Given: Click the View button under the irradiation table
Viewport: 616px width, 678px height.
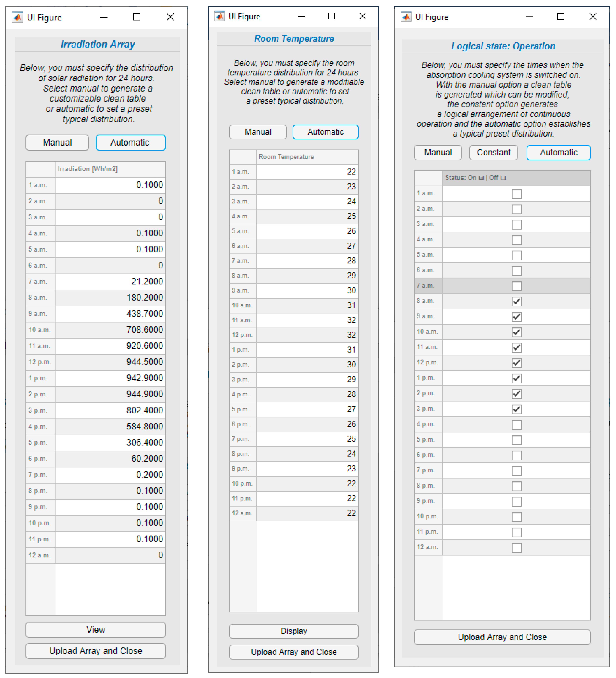Looking at the screenshot, I should [x=95, y=629].
